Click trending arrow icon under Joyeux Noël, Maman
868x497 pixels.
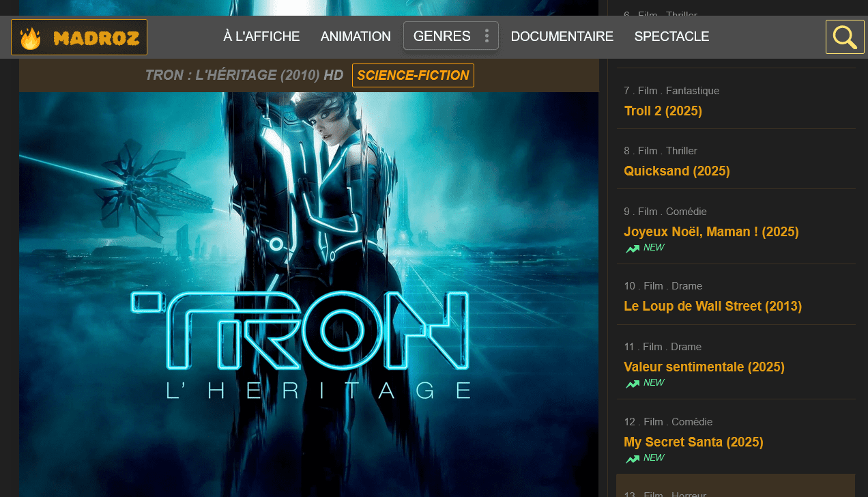click(633, 248)
